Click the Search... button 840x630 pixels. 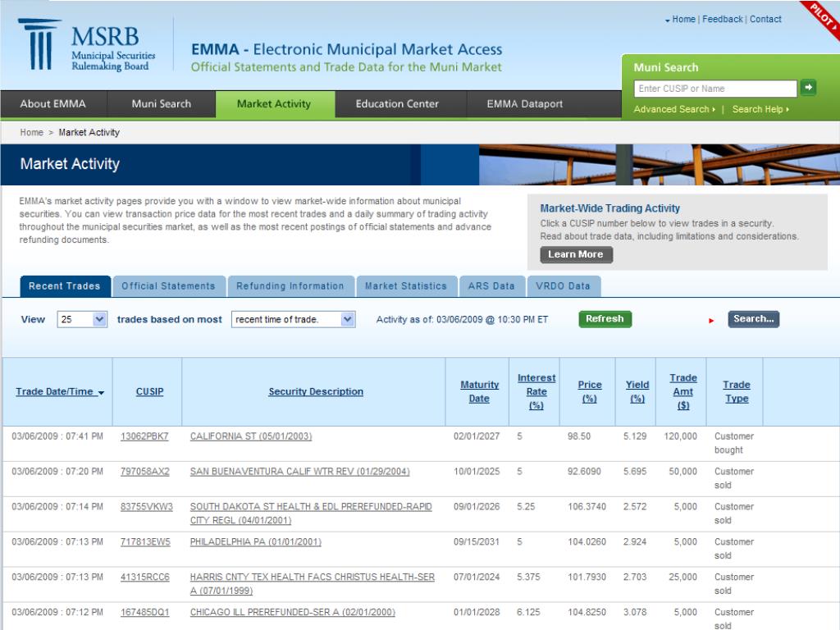(753, 319)
